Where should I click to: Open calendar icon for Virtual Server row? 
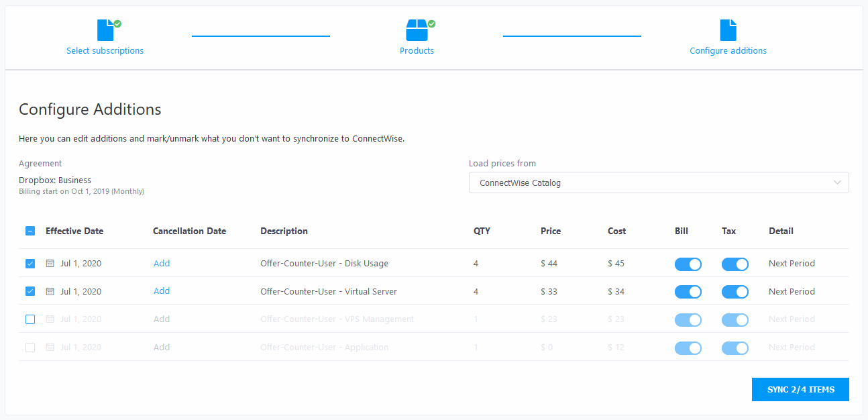point(50,292)
